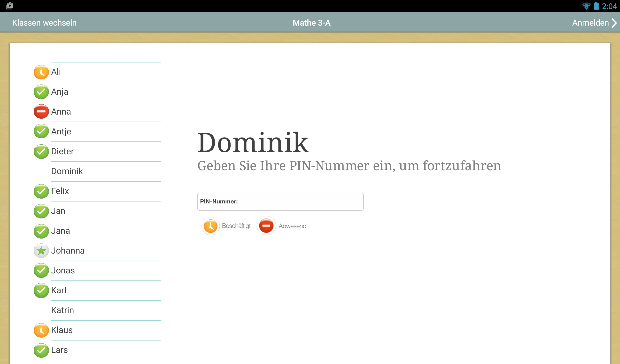Open the Klassen wechseln option
The height and width of the screenshot is (364, 620).
pos(44,23)
